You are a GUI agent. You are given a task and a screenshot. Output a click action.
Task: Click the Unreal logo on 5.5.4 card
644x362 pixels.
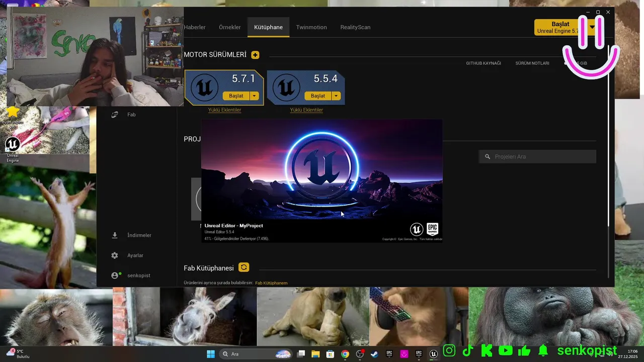click(x=286, y=87)
